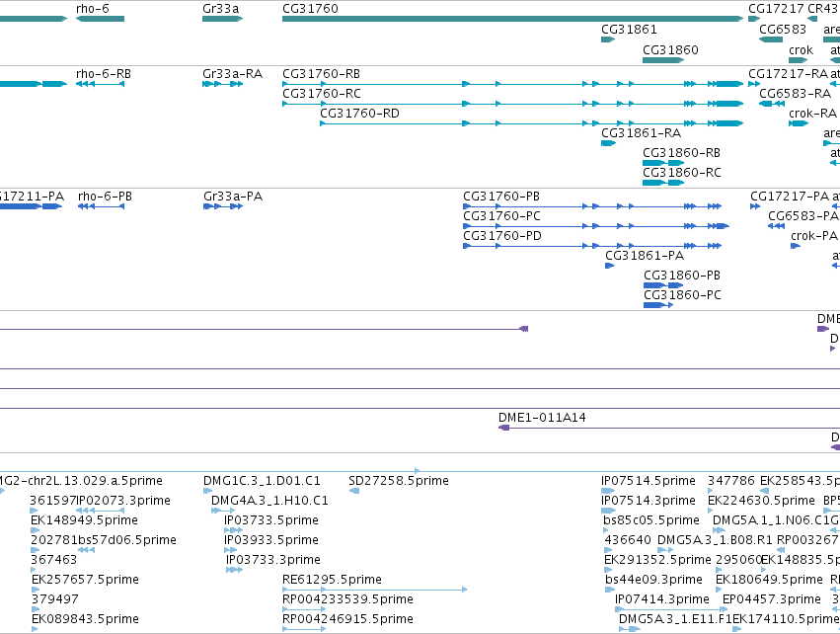The image size is (840, 634).
Task: Open the crok-PA protein label
Action: point(814,236)
